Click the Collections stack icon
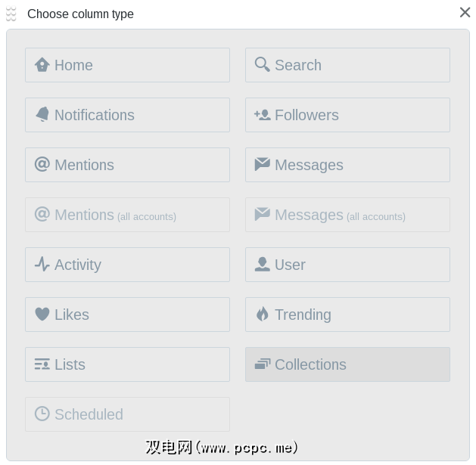The height and width of the screenshot is (465, 476). click(263, 364)
